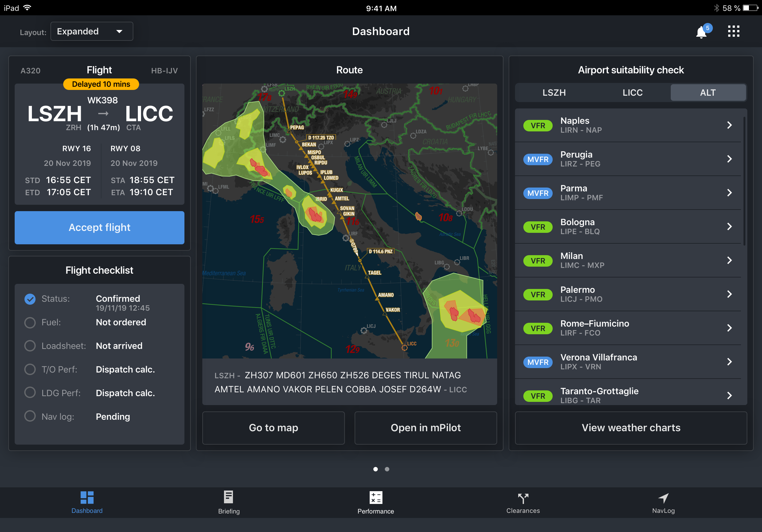The height and width of the screenshot is (532, 762).
Task: Open the apps grid menu icon
Action: point(734,31)
